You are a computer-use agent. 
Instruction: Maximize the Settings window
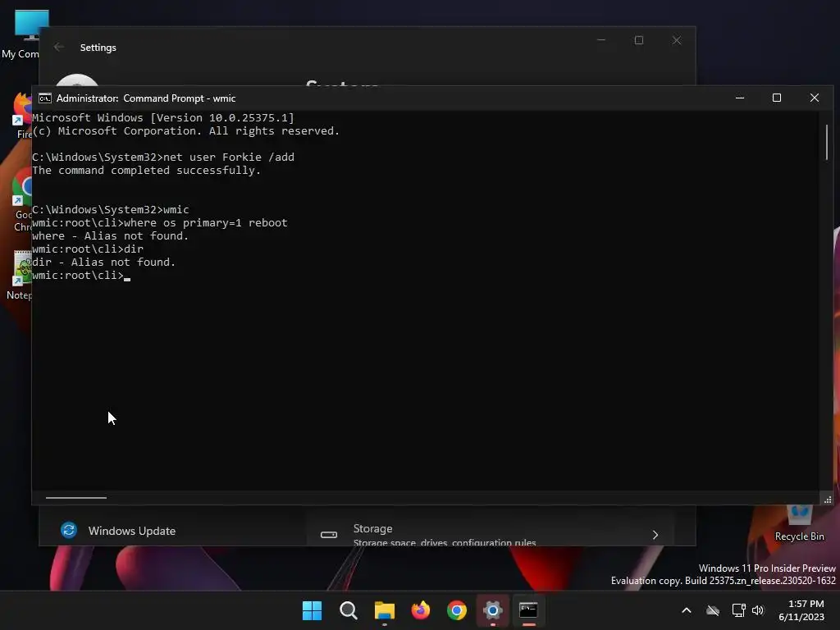[638, 40]
